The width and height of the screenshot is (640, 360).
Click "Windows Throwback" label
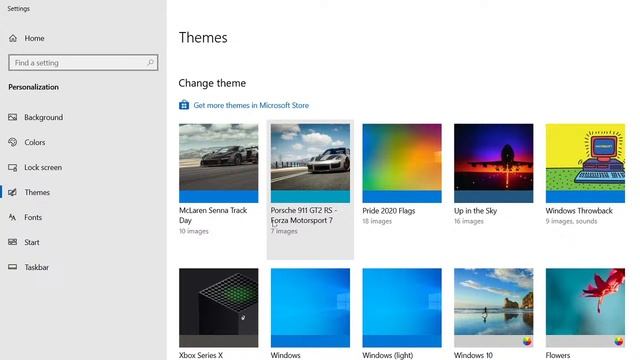click(x=579, y=211)
